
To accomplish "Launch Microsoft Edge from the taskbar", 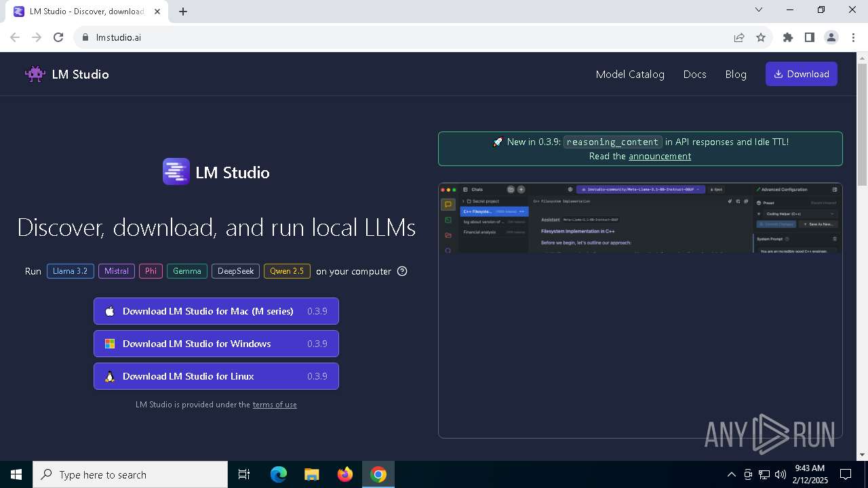I will point(279,474).
